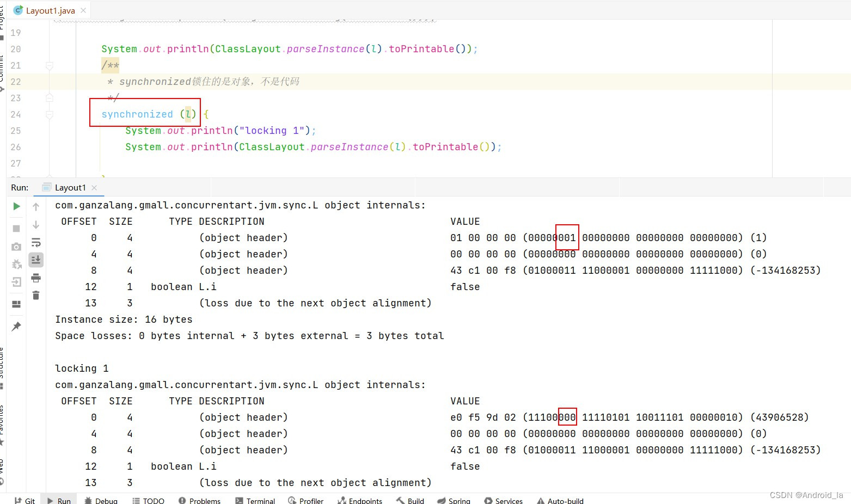Click the Down stack trace arrow

(36, 224)
